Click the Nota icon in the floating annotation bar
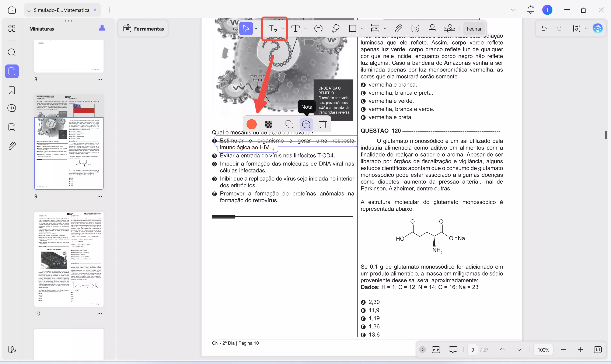The width and height of the screenshot is (611, 364). click(306, 124)
